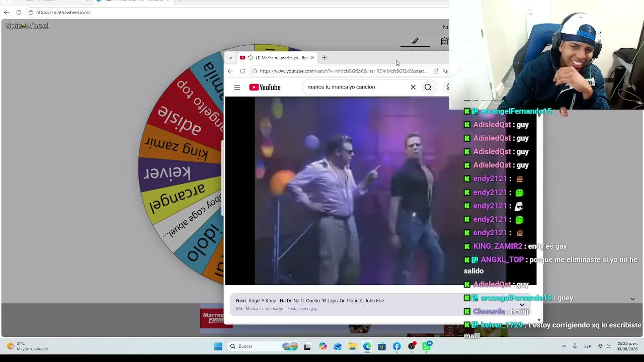Click the king zamir wheel slice

pyautogui.click(x=177, y=147)
